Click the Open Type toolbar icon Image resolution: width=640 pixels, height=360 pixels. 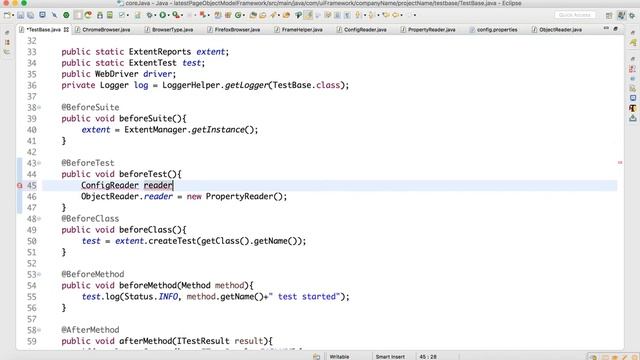click(x=253, y=15)
